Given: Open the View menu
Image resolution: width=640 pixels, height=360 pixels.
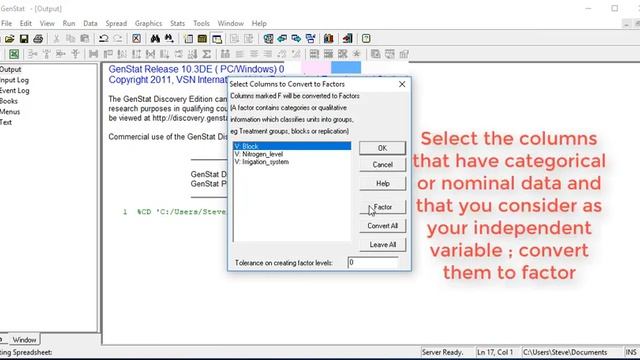Looking at the screenshot, I should click(x=47, y=23).
